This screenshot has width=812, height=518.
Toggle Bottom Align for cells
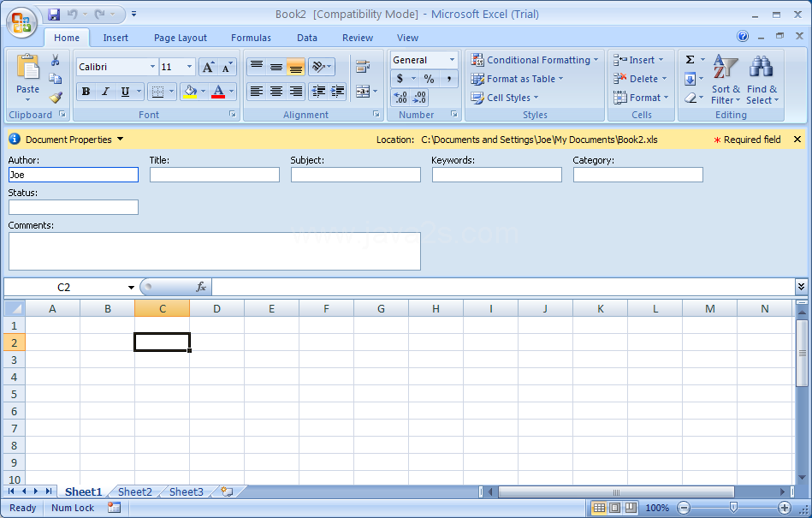click(x=296, y=66)
